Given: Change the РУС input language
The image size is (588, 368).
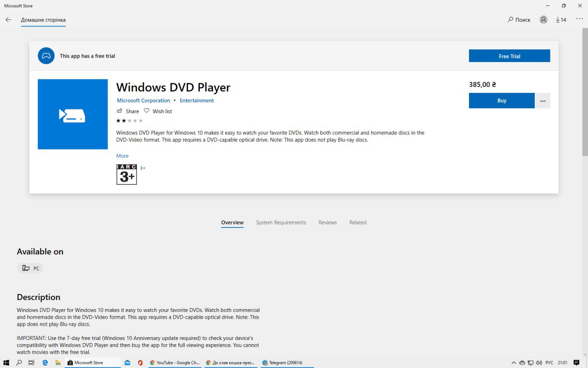Looking at the screenshot, I should (x=549, y=362).
